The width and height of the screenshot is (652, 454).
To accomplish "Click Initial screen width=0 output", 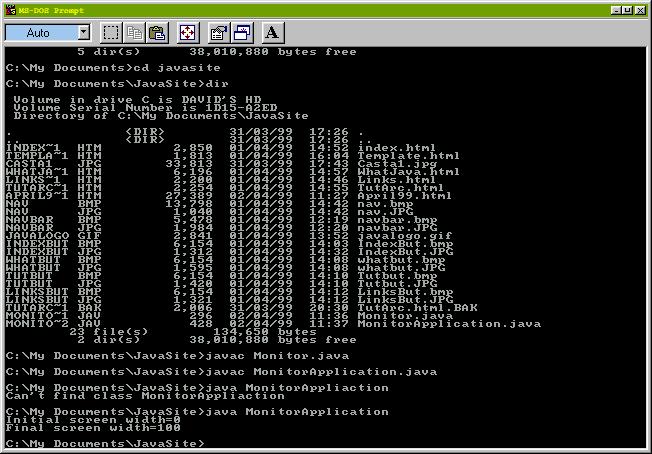I will click(x=93, y=419).
